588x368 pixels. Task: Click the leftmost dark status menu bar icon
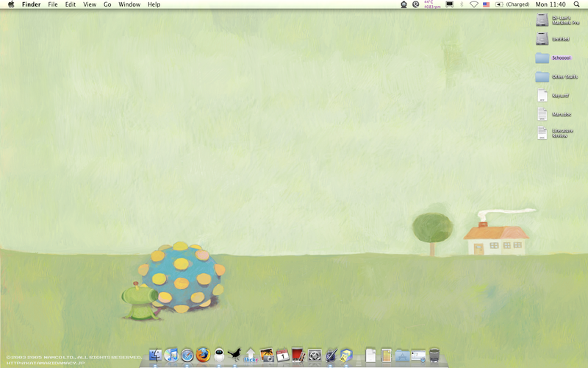(x=404, y=4)
